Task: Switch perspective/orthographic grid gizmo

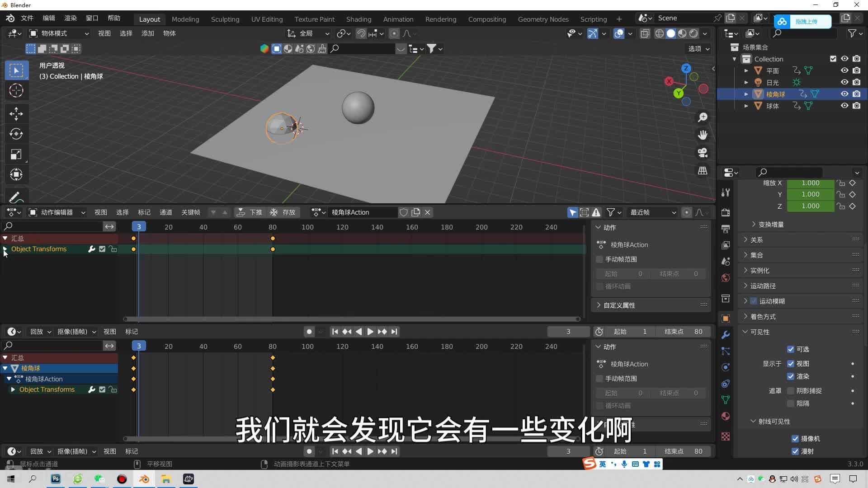Action: (703, 171)
